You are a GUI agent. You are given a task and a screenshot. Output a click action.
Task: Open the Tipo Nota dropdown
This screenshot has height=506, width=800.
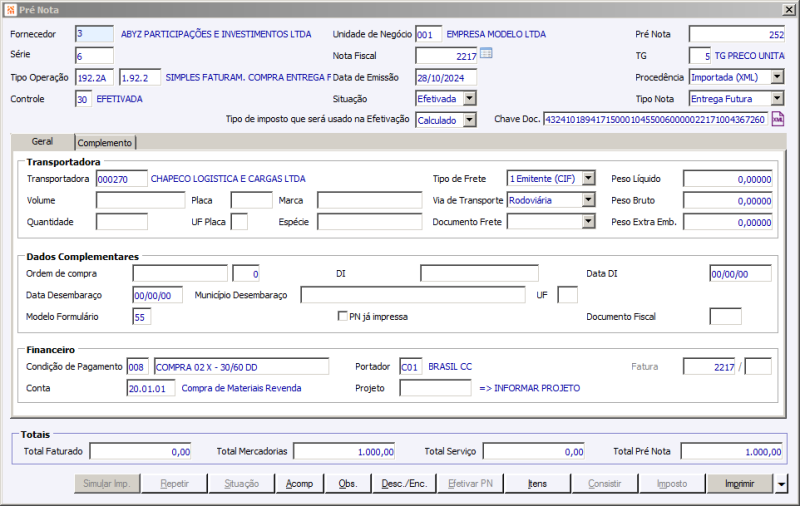click(777, 99)
